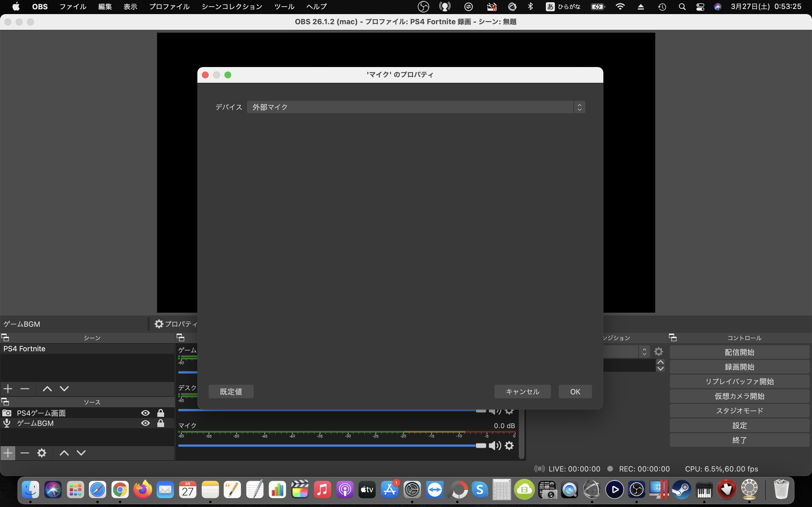Click the add source plus button

coord(8,453)
